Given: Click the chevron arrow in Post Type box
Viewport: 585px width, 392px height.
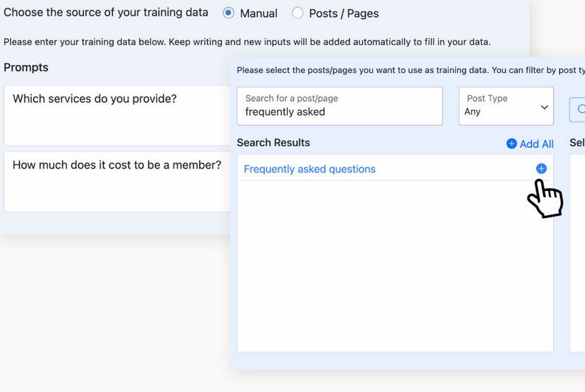Looking at the screenshot, I should click(x=544, y=108).
